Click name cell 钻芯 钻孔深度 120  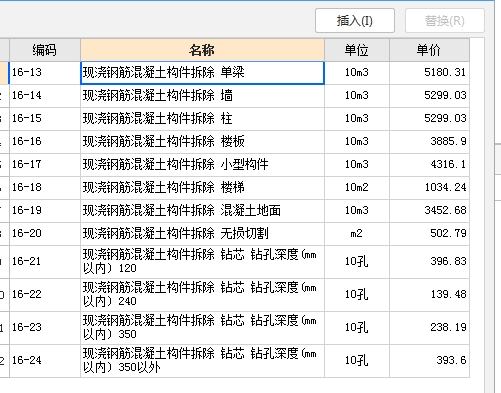click(202, 262)
